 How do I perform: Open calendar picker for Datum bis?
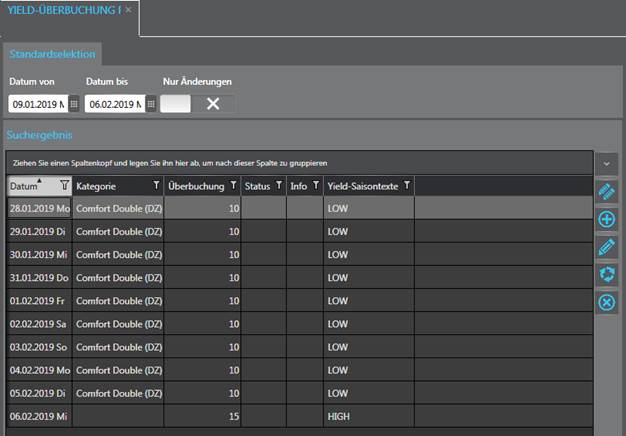pyautogui.click(x=150, y=104)
